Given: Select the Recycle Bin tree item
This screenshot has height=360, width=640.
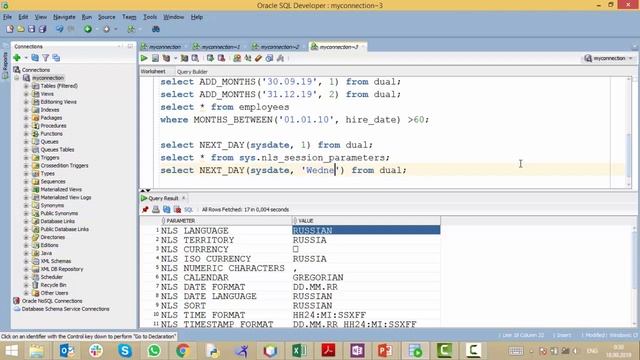Looking at the screenshot, I should 53,285.
